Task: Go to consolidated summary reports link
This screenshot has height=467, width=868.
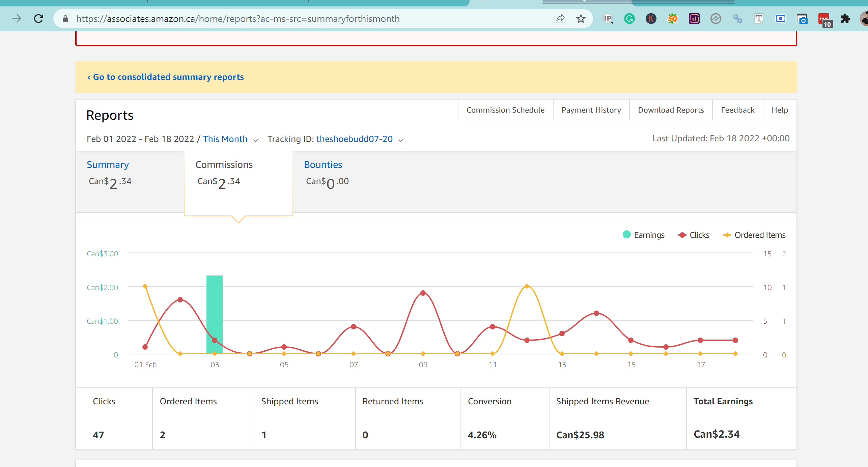Action: click(x=166, y=77)
